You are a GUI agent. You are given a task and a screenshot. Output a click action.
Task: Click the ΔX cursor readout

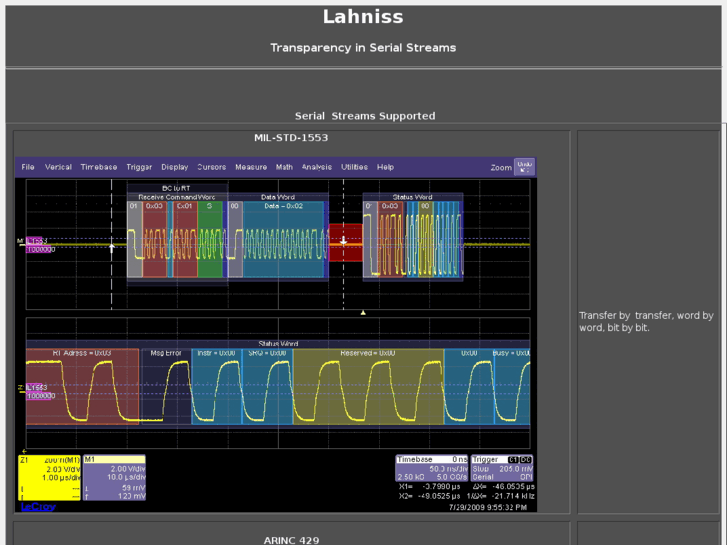click(x=504, y=487)
